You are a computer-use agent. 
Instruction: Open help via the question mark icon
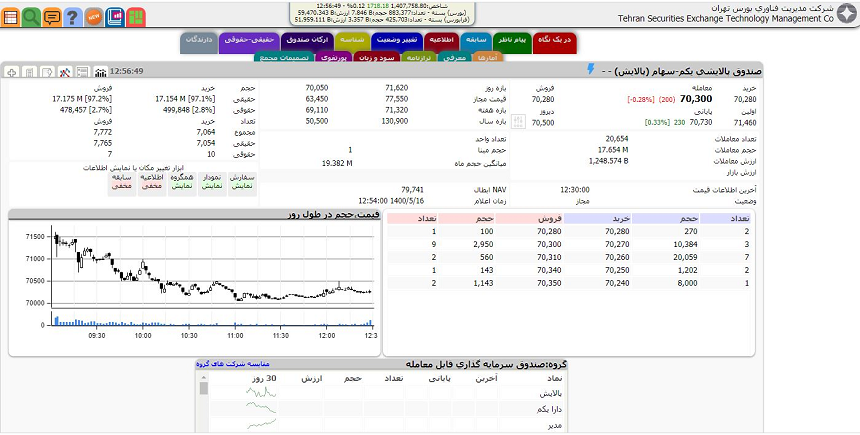pyautogui.click(x=72, y=17)
